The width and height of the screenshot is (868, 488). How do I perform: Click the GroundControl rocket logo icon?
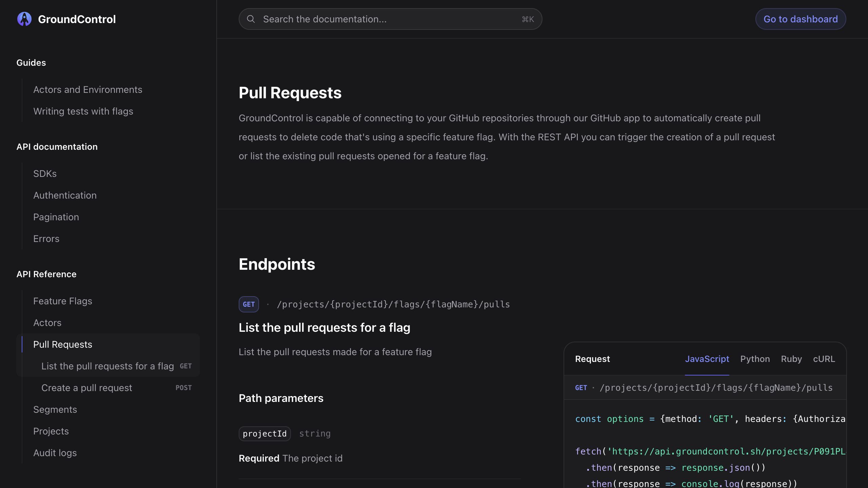(x=24, y=19)
